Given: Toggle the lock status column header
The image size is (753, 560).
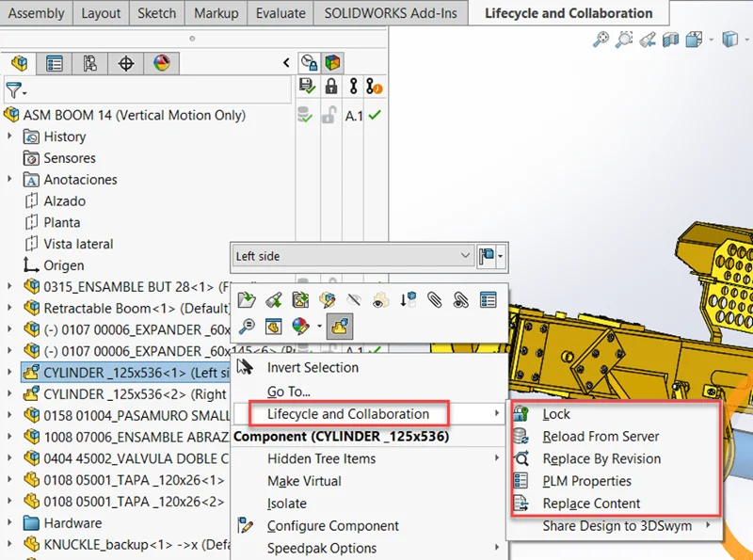Looking at the screenshot, I should pos(330,87).
